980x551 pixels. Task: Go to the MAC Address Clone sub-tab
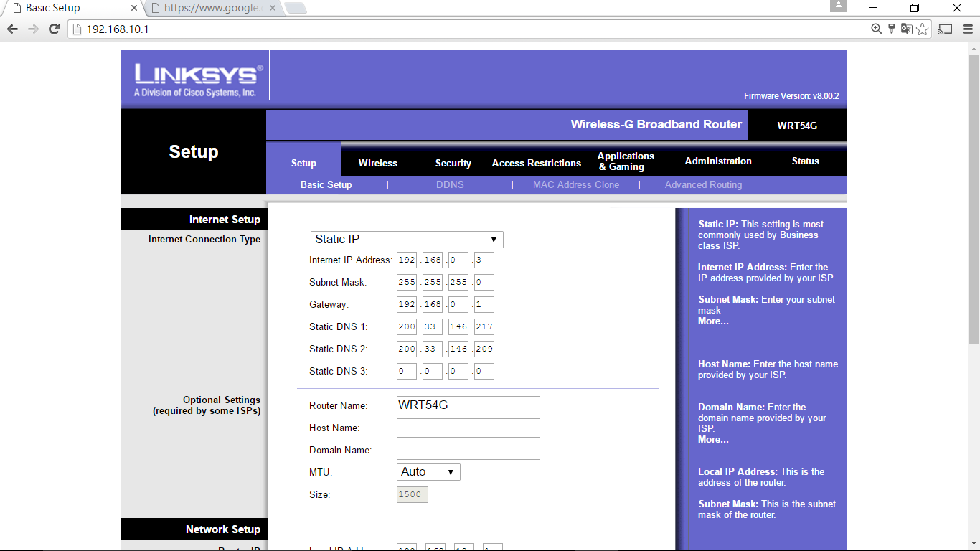[576, 184]
